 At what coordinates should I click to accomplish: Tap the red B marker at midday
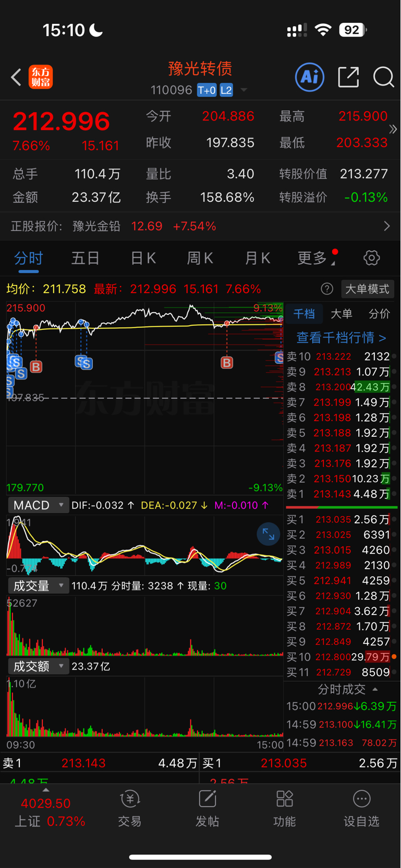click(227, 362)
